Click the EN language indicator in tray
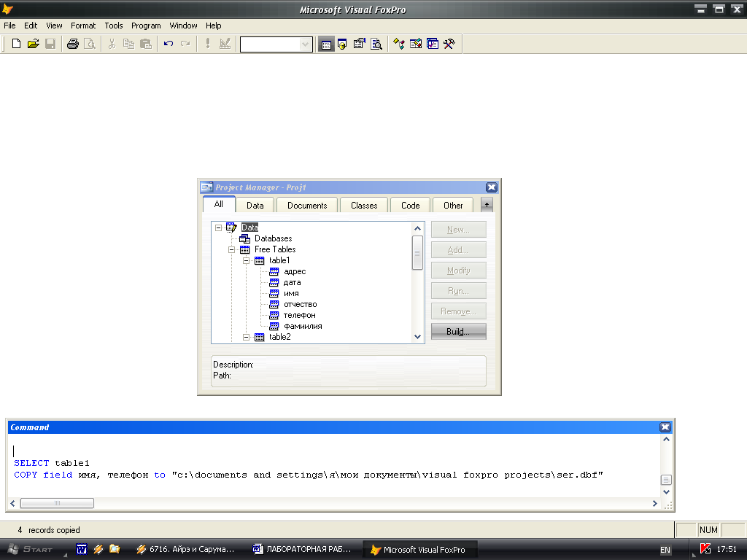Image resolution: width=747 pixels, height=560 pixels. coord(665,550)
